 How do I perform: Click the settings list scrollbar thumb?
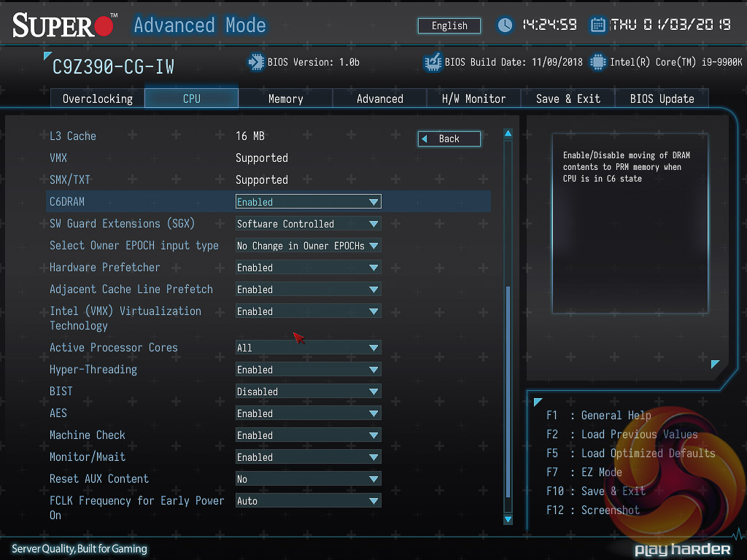click(508, 392)
